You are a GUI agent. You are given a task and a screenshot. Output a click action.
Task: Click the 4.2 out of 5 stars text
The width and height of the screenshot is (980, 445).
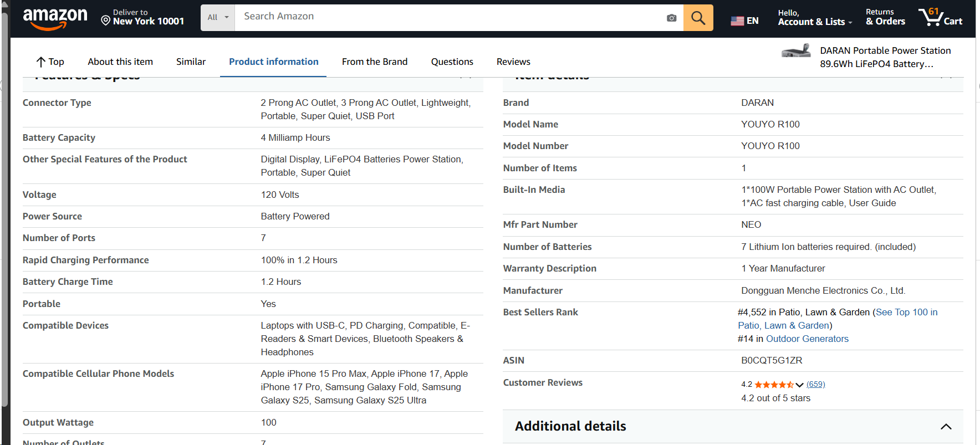point(775,398)
